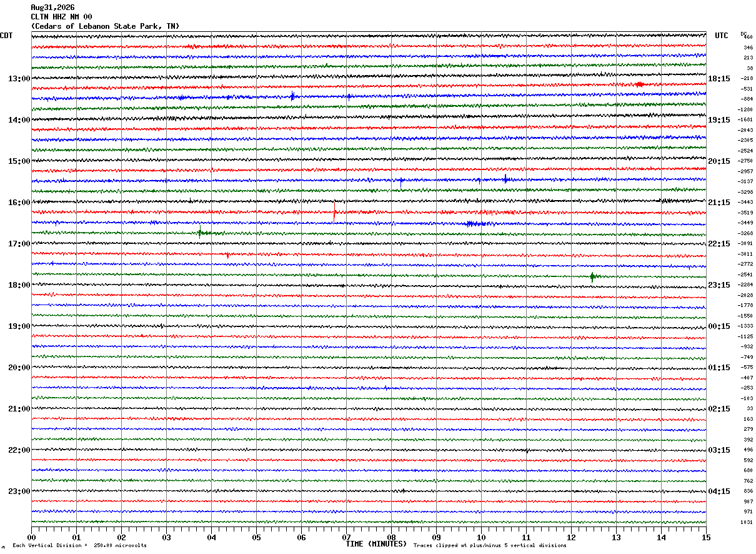Click the green spike near minute 12.5
756x554 pixels.
pos(592,276)
